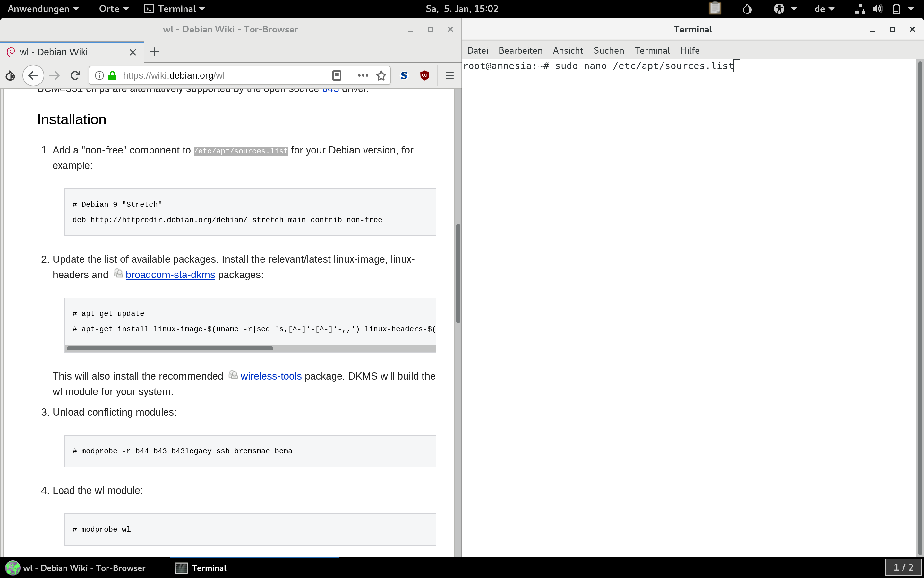This screenshot has height=578, width=924.
Task: Open Hilfe menu in Terminal
Action: pyautogui.click(x=689, y=50)
